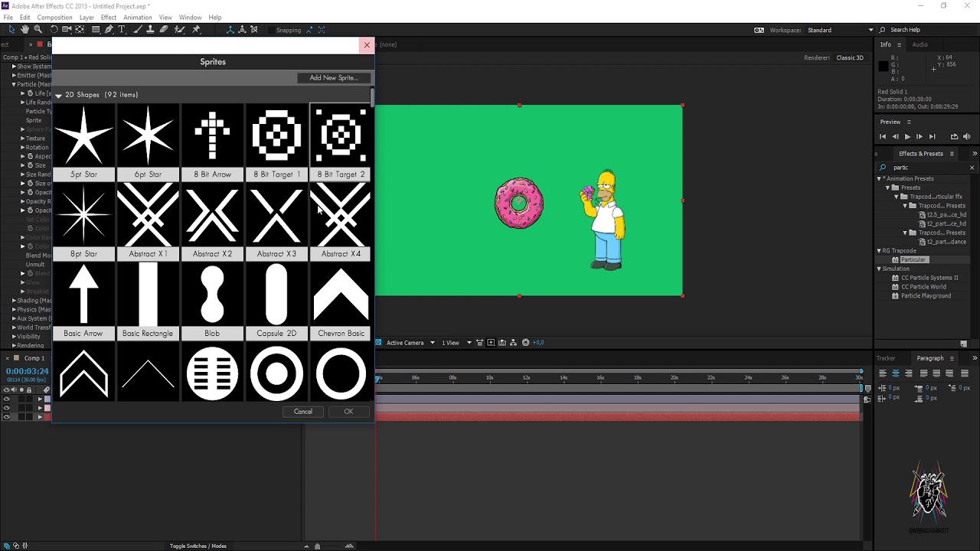Select the Horizontal Type tool
Viewport: 980px width, 551px height.
(x=122, y=30)
